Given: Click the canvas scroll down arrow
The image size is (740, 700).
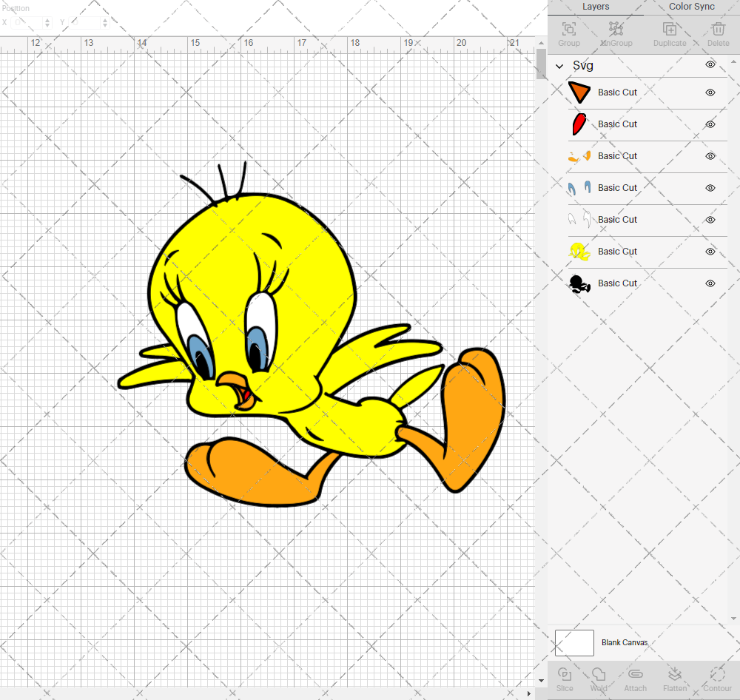Looking at the screenshot, I should (x=541, y=681).
